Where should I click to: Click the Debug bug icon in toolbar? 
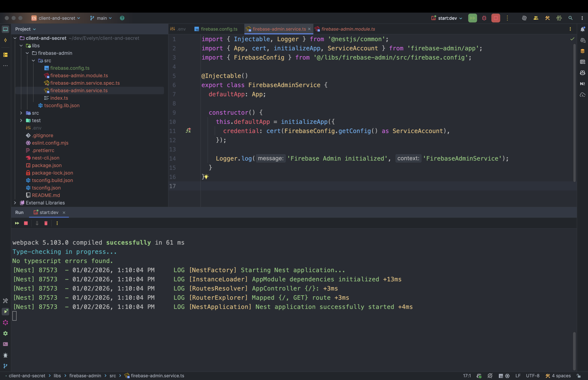[x=484, y=18]
